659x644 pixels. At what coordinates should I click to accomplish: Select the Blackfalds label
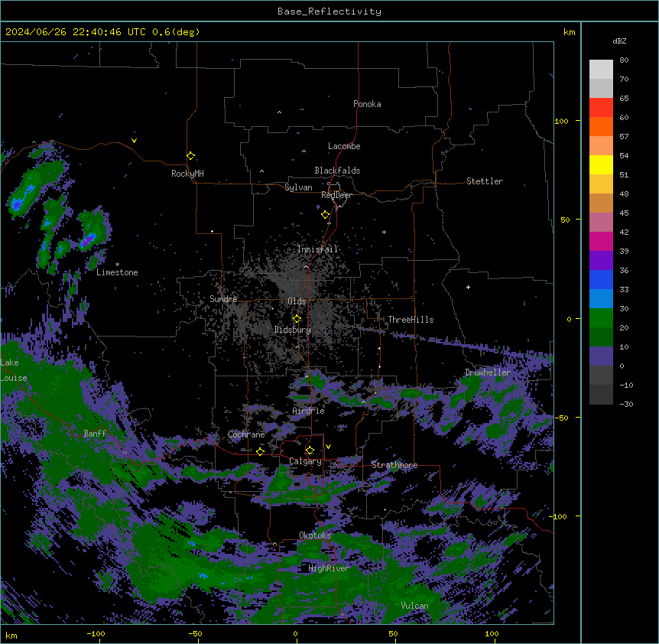coord(337,171)
